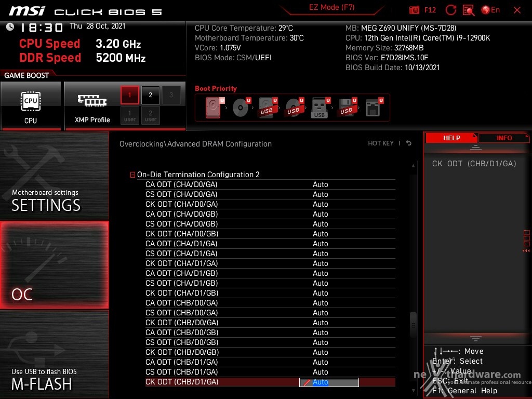Collapse On-Die Termination Configuration 2
The width and height of the screenshot is (532, 399).
(132, 175)
